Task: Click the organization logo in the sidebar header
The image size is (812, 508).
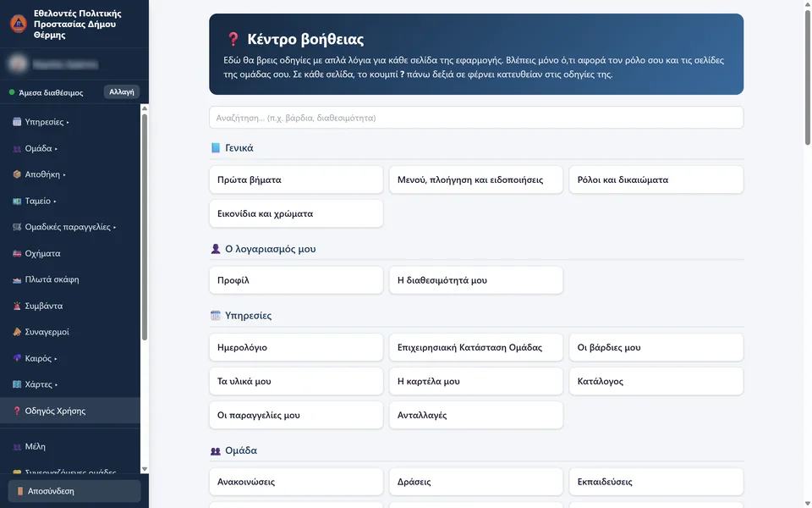Action: click(x=19, y=24)
